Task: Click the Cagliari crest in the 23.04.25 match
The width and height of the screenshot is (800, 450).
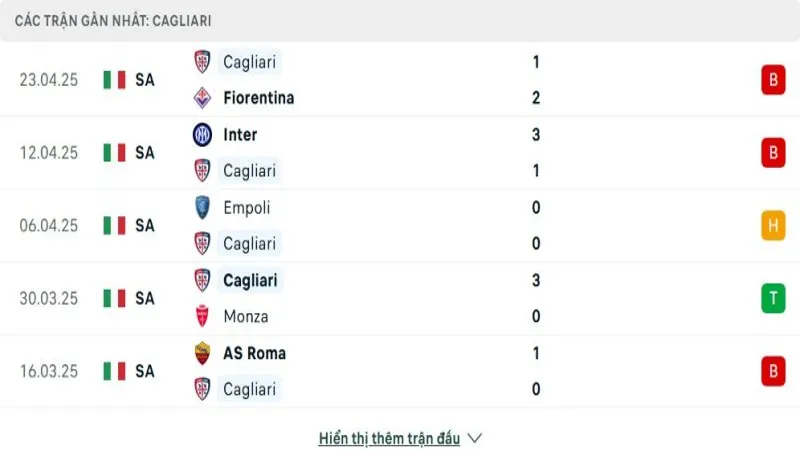Action: tap(202, 62)
